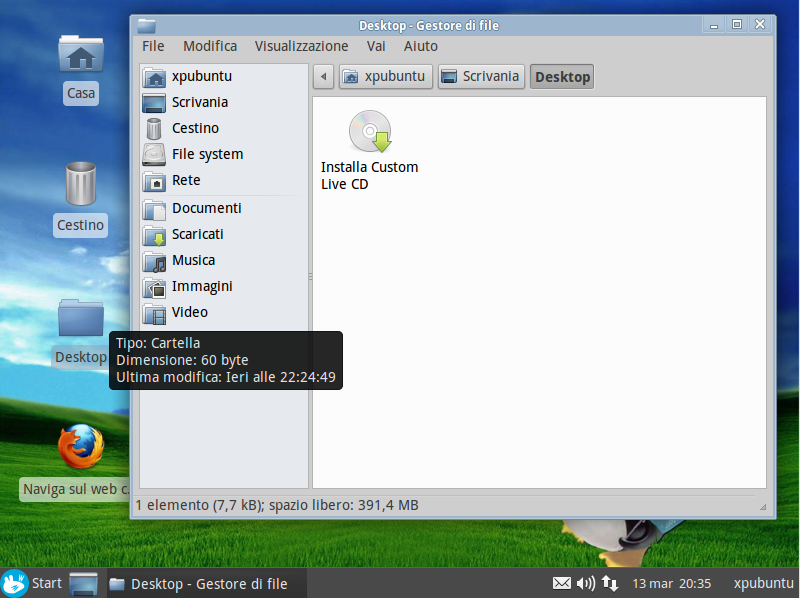Open File system in the sidebar
The width and height of the screenshot is (800, 598).
[x=224, y=154]
